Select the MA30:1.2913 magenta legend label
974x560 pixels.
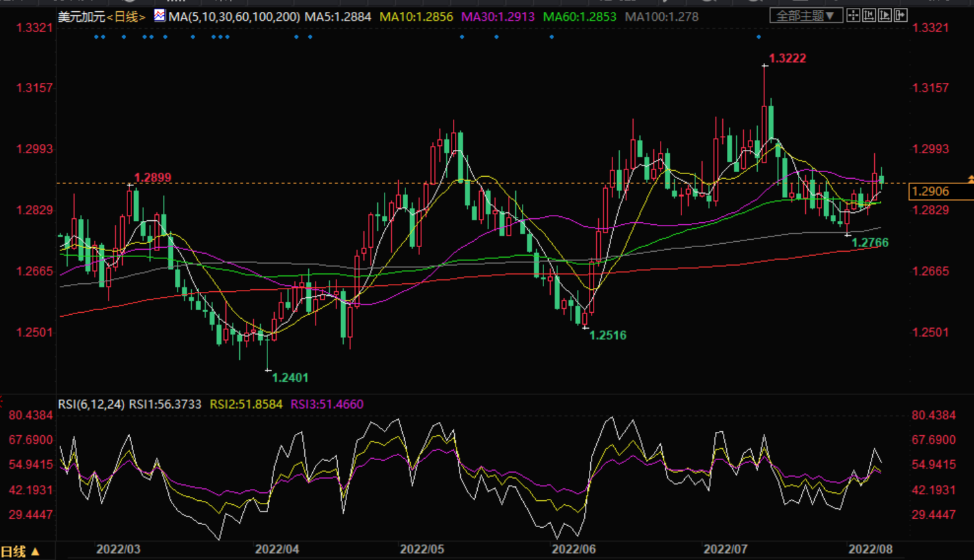(x=498, y=16)
